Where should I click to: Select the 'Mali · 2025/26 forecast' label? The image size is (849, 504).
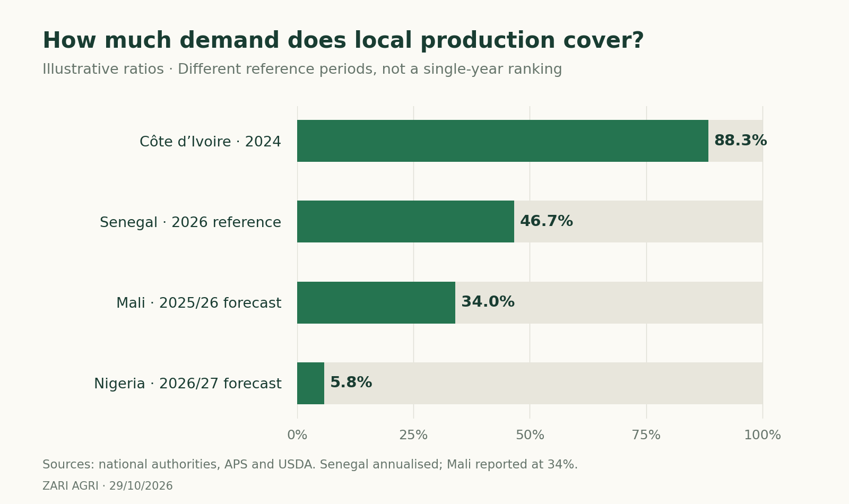199,303
